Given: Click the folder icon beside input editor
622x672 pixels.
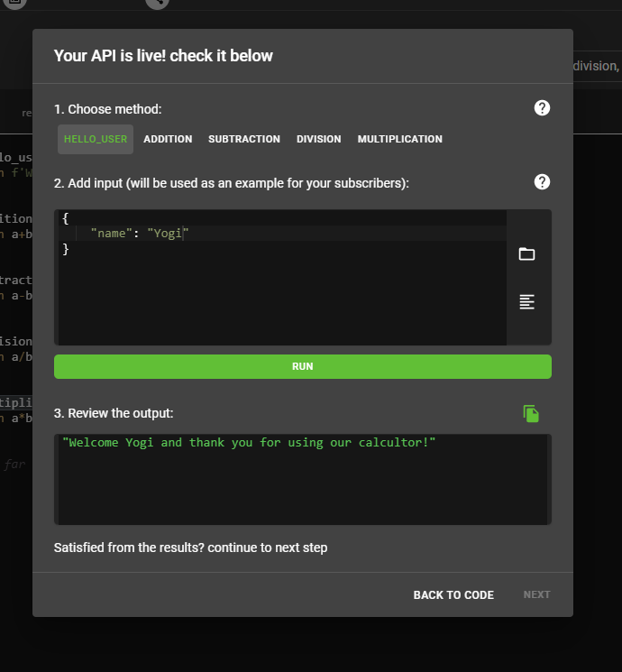Looking at the screenshot, I should (527, 254).
